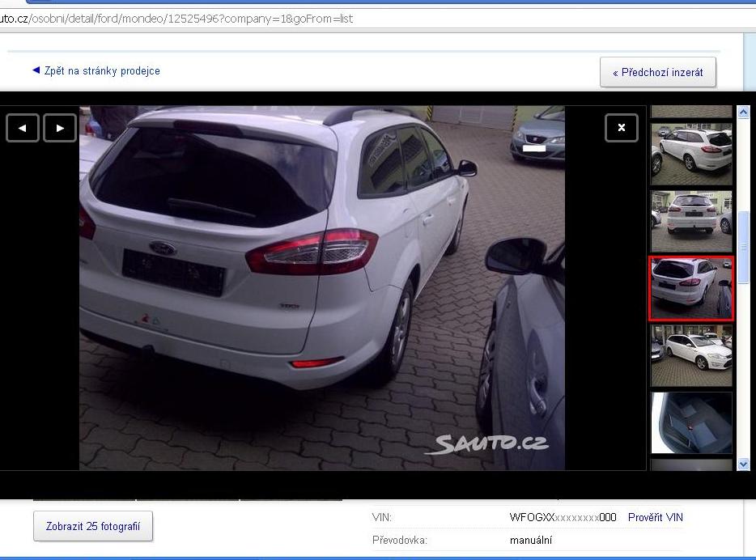Open thumbnail showing car's rear side view
This screenshot has width=756, height=560.
click(x=691, y=154)
